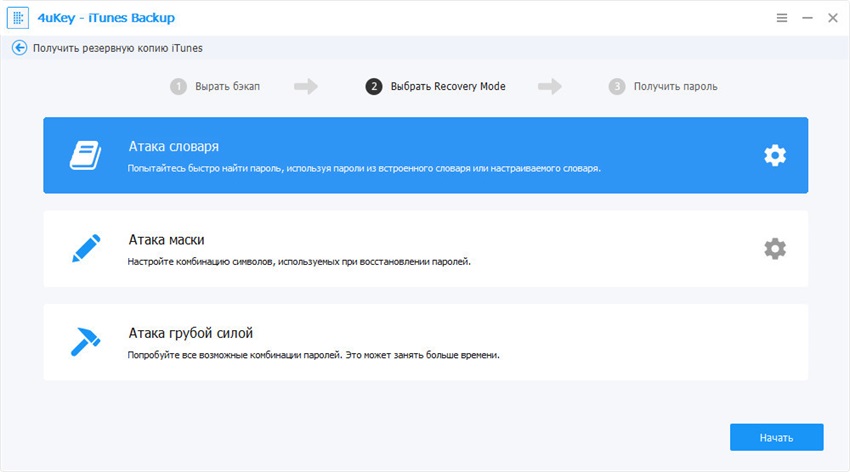Click step 2 Выбрать Recovery Mode
The height and width of the screenshot is (472, 850).
[435, 86]
